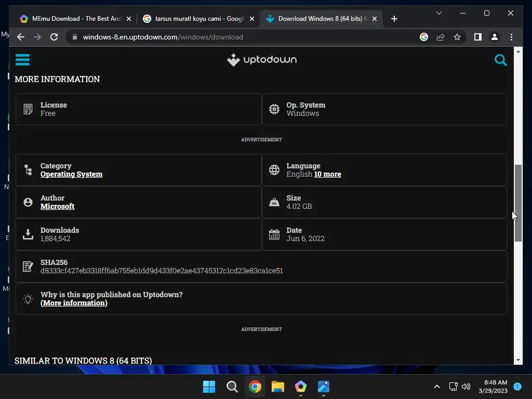Click the page scrollbar thumb

pyautogui.click(x=518, y=203)
